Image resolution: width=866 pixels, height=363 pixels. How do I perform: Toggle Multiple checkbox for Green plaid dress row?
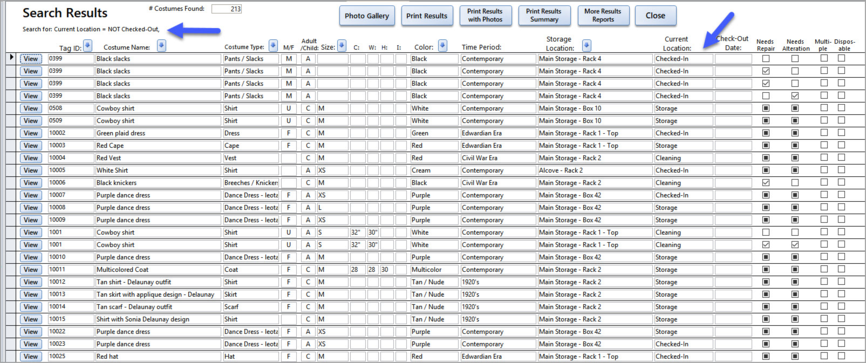pos(824,133)
